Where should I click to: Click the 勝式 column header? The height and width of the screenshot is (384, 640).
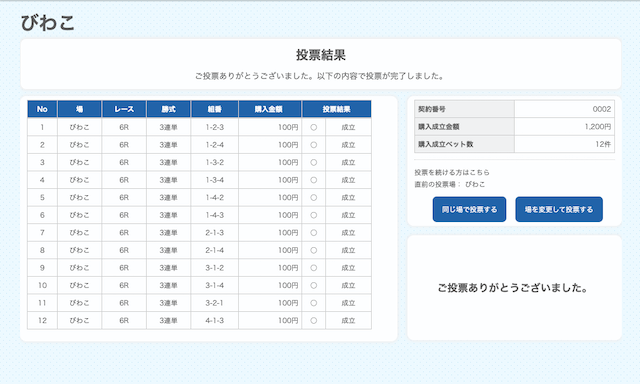tap(169, 109)
